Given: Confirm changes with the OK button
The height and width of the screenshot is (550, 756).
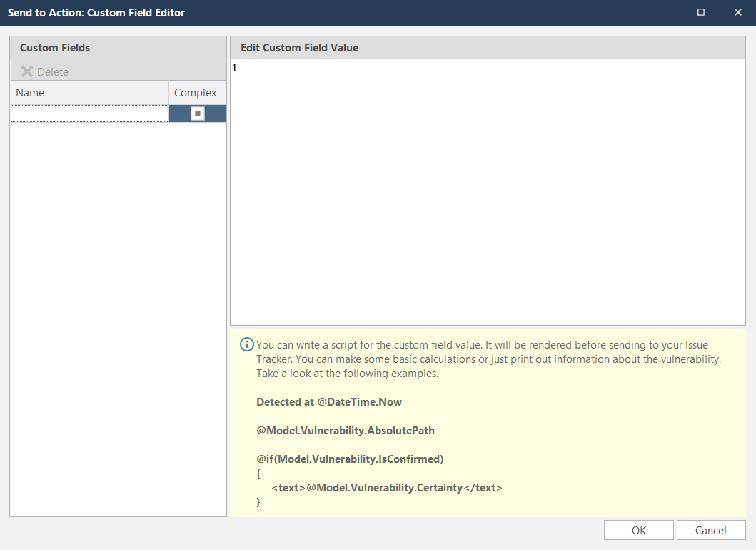Looking at the screenshot, I should [637, 530].
